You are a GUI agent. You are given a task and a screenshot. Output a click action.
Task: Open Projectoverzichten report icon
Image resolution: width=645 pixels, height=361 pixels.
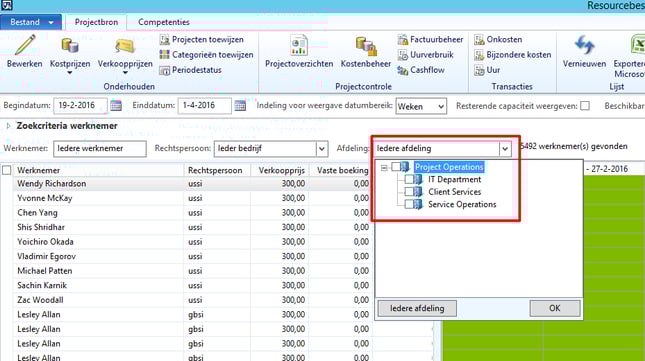[299, 45]
